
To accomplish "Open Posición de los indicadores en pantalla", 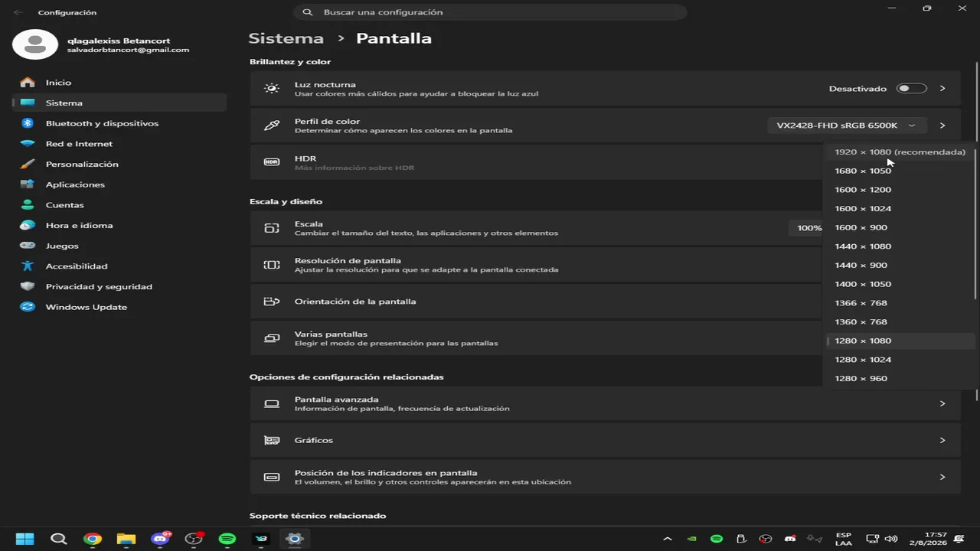I will tap(605, 477).
